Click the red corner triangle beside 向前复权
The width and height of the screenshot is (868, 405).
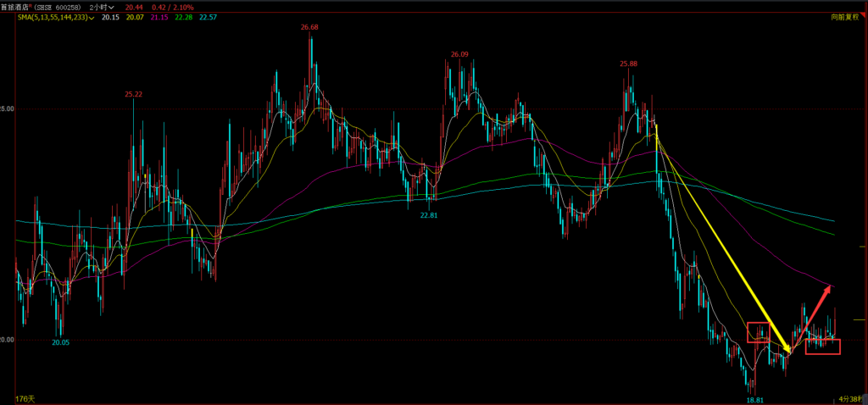864,17
